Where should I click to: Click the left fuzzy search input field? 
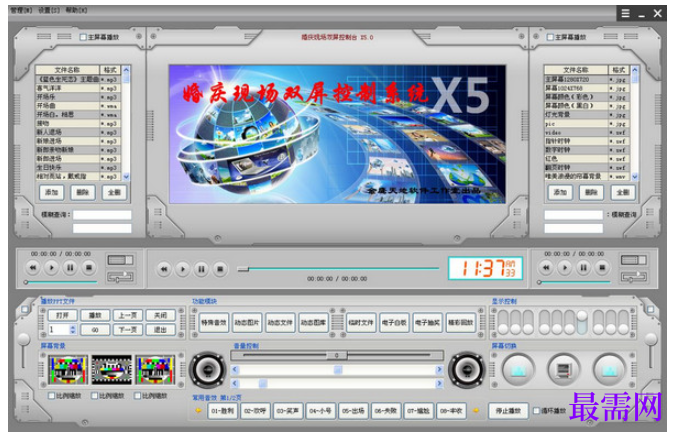coord(102,215)
